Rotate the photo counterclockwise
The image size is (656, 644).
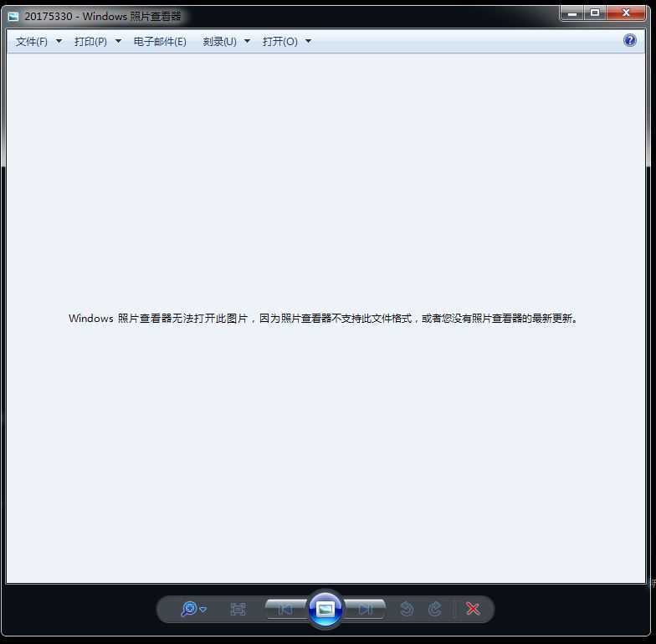click(x=407, y=609)
